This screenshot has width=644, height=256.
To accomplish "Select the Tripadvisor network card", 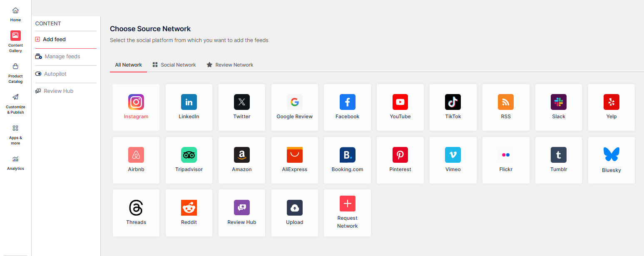I will click(x=189, y=160).
